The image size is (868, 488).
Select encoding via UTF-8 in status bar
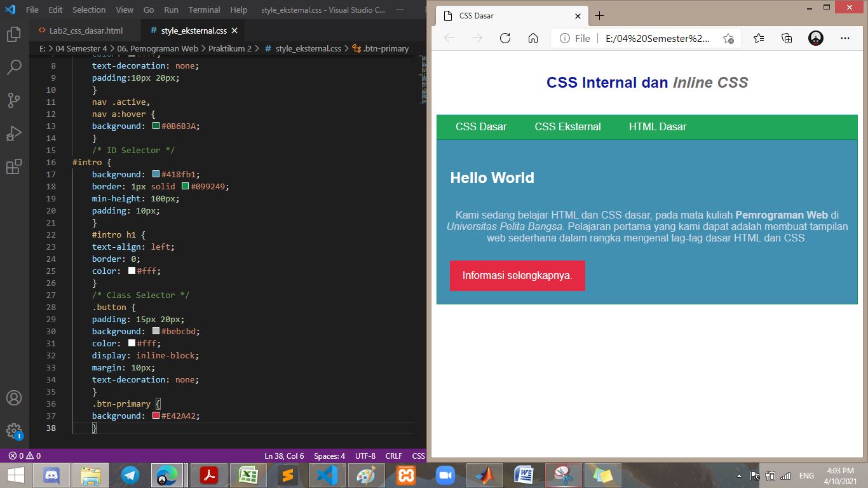click(365, 456)
